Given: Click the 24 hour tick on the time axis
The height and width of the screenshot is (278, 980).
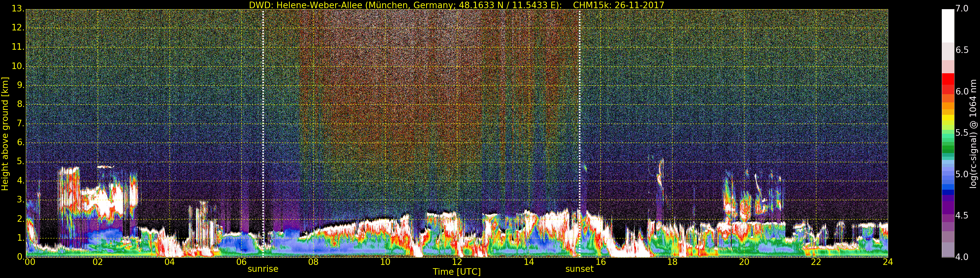Looking at the screenshot, I should 888,262.
